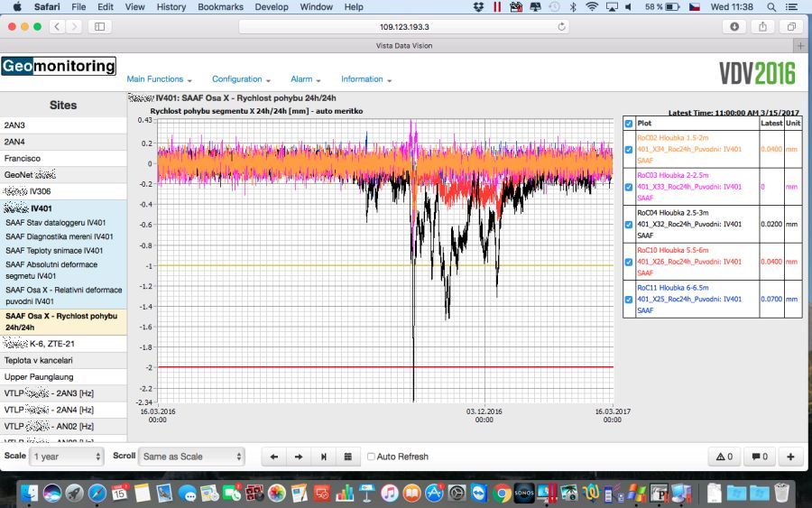Image resolution: width=812 pixels, height=508 pixels.
Task: Toggle the Plot header select-all checkbox
Action: click(x=629, y=124)
